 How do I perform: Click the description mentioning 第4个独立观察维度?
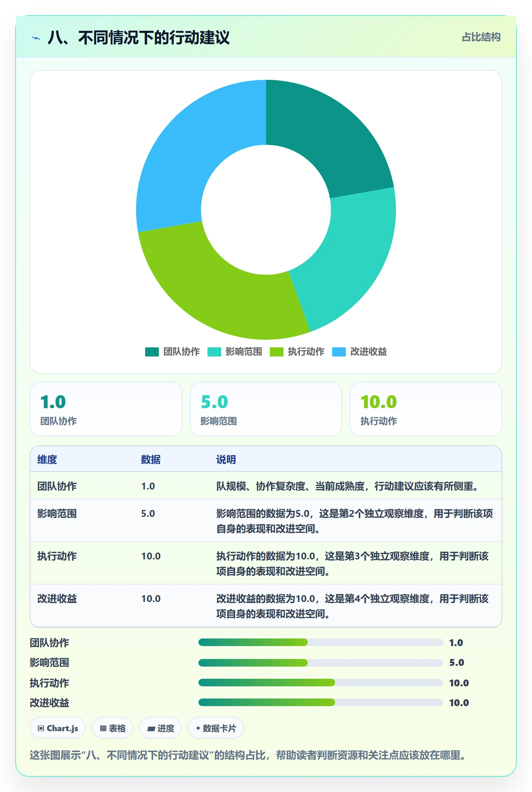(x=353, y=606)
